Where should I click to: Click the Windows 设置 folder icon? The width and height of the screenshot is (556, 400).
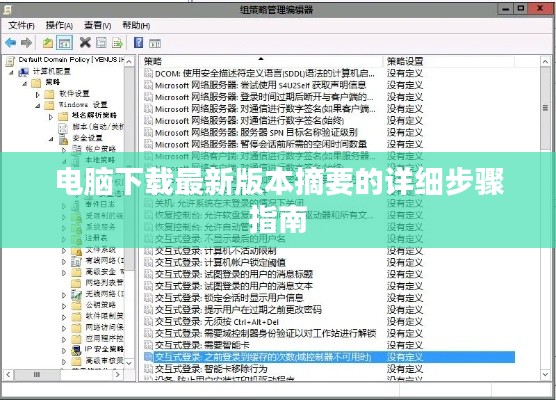coord(49,105)
